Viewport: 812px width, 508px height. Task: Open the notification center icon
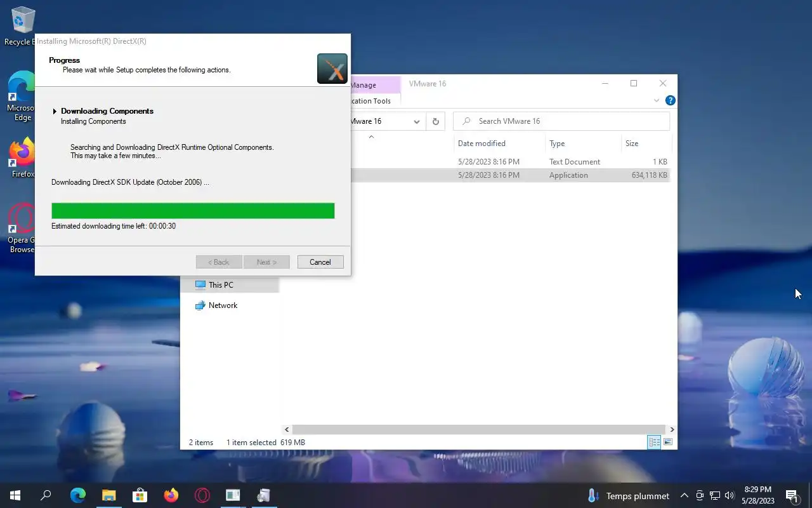pyautogui.click(x=792, y=495)
